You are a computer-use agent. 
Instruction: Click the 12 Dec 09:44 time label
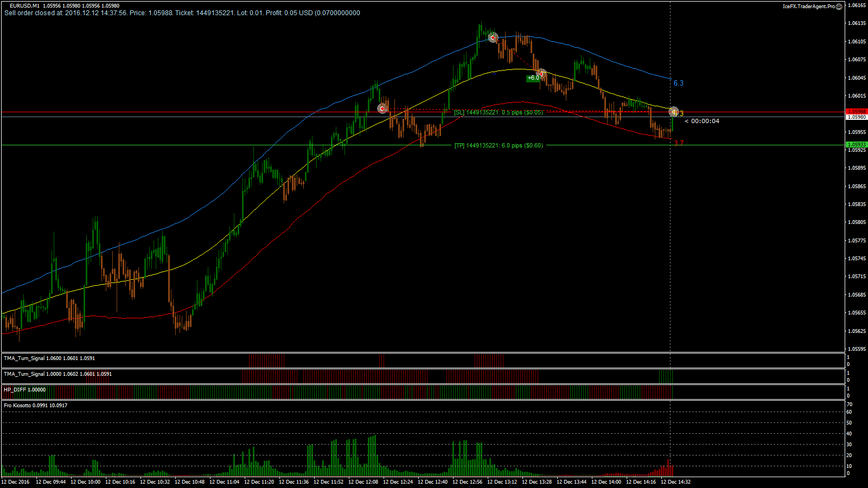point(50,481)
